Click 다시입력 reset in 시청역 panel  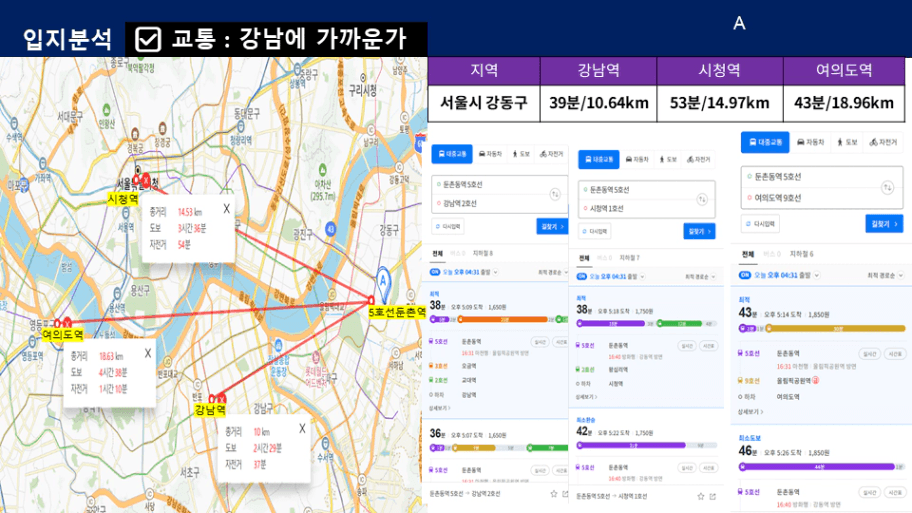(594, 231)
